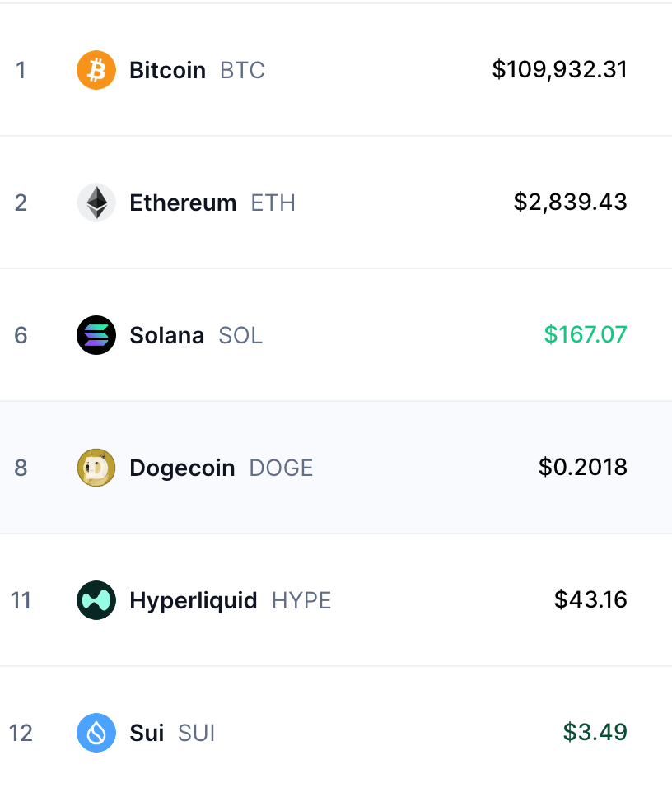Click Sui's green price $3.49

click(595, 733)
